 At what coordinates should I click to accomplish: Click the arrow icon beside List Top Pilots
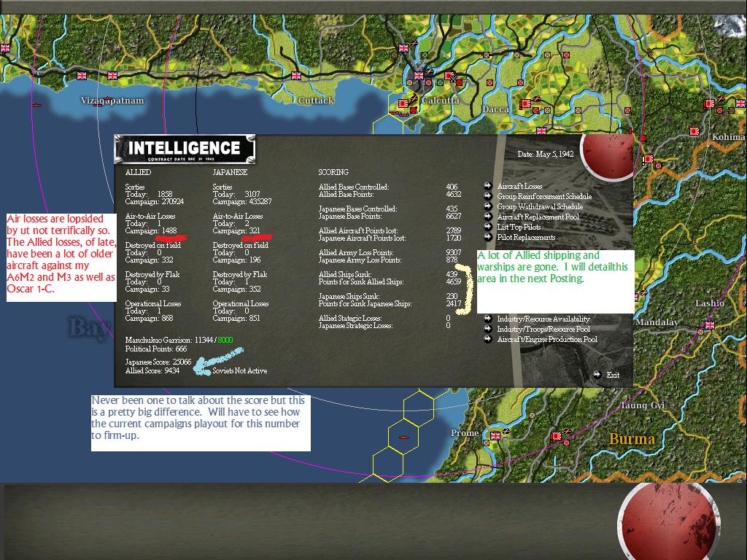pos(488,227)
